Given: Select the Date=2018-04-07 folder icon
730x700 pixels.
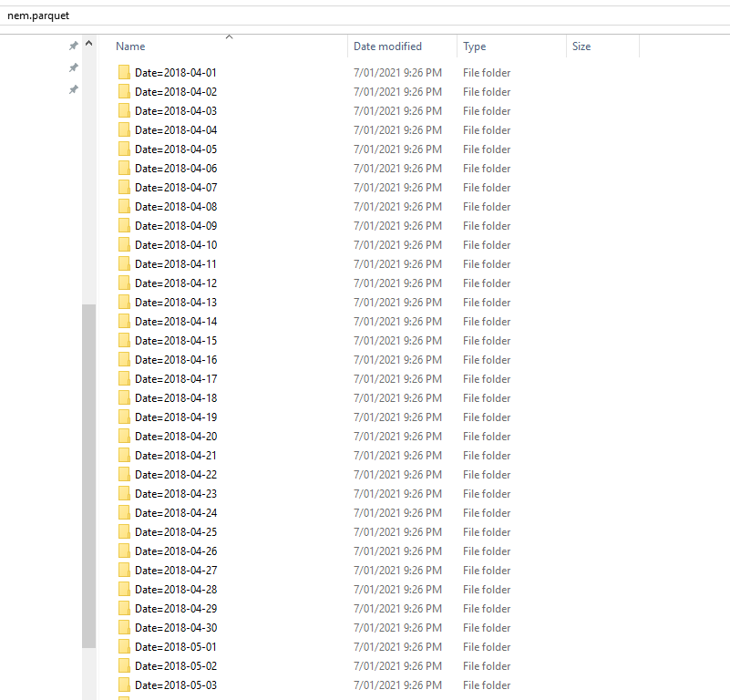Looking at the screenshot, I should 124,187.
